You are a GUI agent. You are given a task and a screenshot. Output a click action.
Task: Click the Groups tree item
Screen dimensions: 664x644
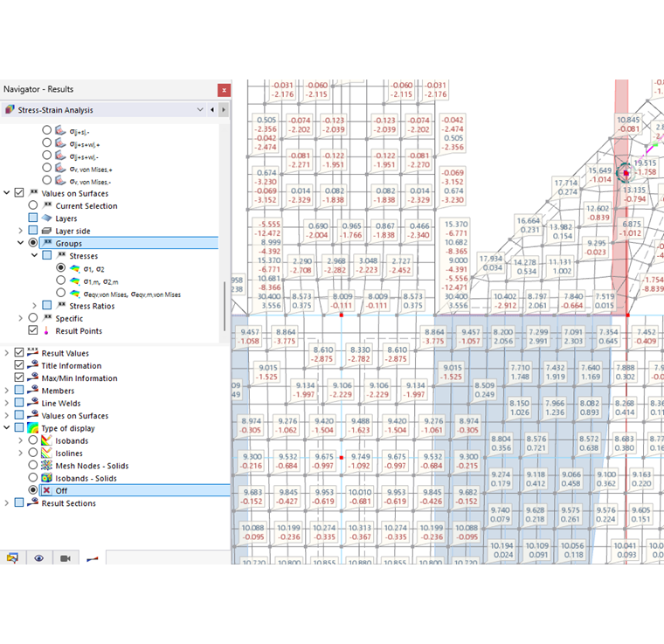pyautogui.click(x=128, y=243)
